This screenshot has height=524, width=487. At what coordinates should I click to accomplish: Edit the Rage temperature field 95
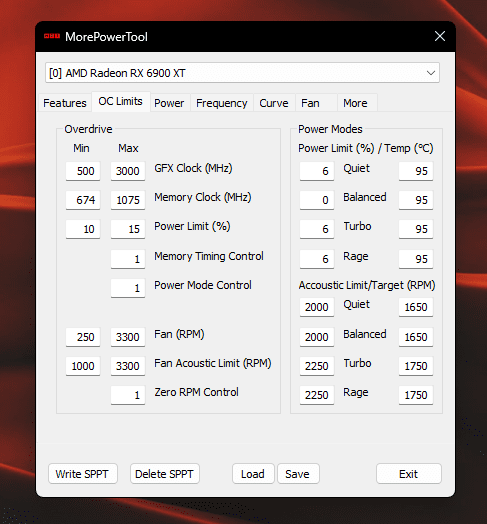(x=416, y=259)
